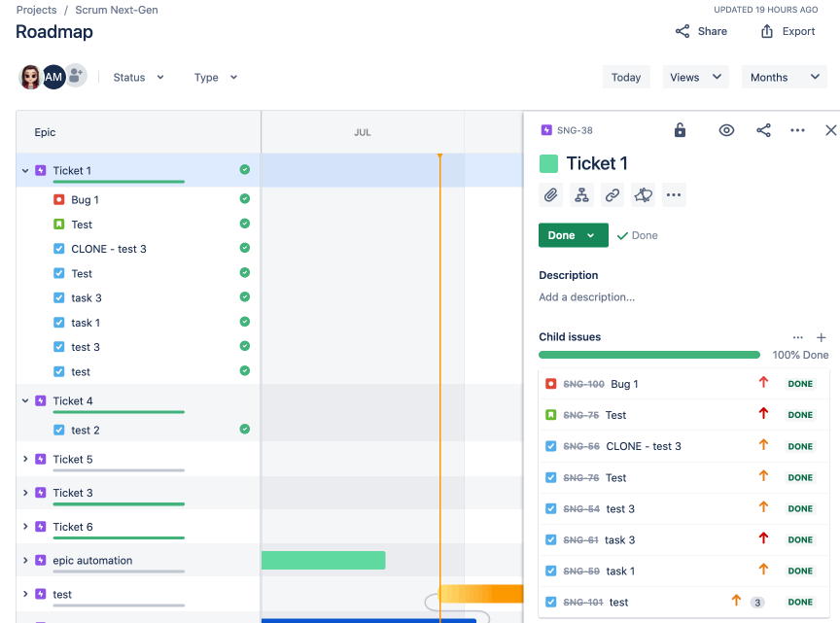Open the Months timescale dropdown
This screenshot has height=623, width=840.
tap(784, 77)
